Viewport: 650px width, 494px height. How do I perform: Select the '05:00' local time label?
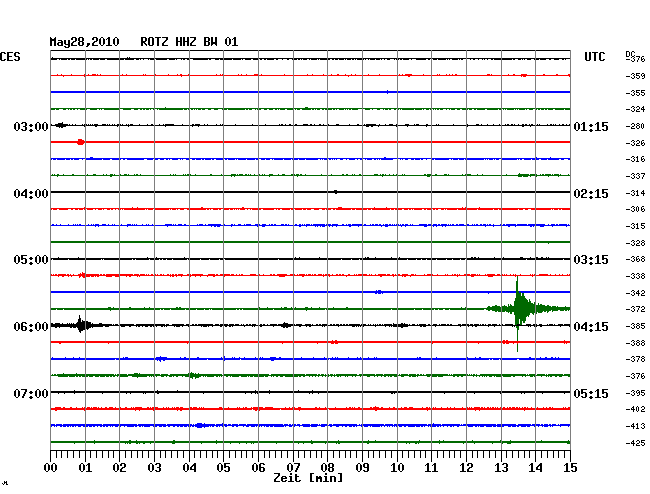(x=31, y=260)
